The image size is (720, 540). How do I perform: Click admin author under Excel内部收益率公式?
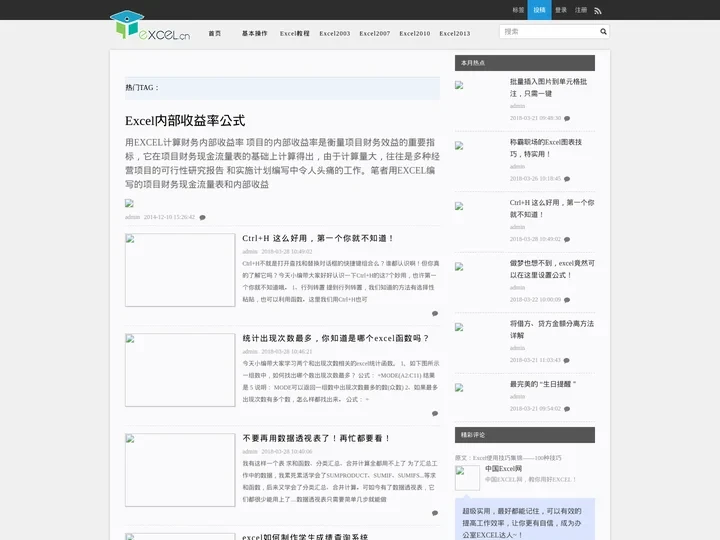point(132,217)
